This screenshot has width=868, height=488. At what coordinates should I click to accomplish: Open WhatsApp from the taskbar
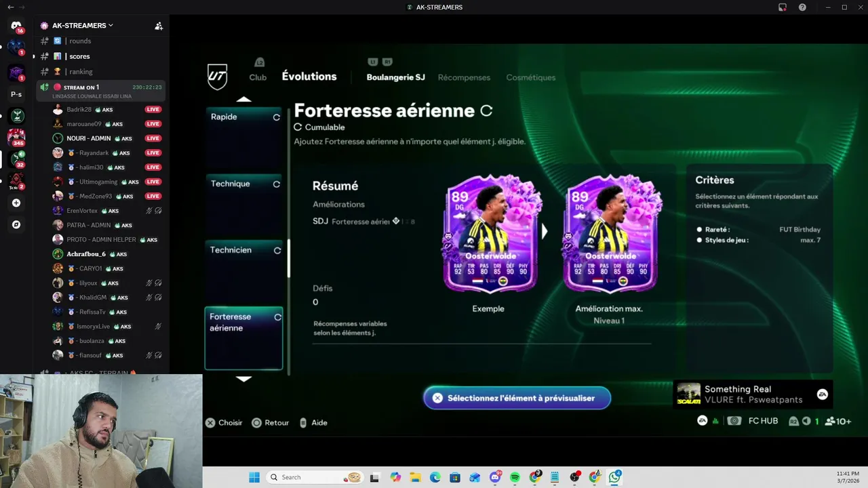tap(614, 477)
